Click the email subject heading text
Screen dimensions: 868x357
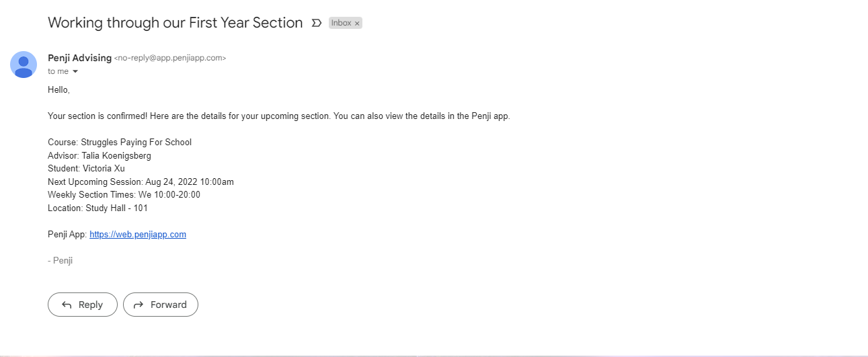[x=175, y=23]
